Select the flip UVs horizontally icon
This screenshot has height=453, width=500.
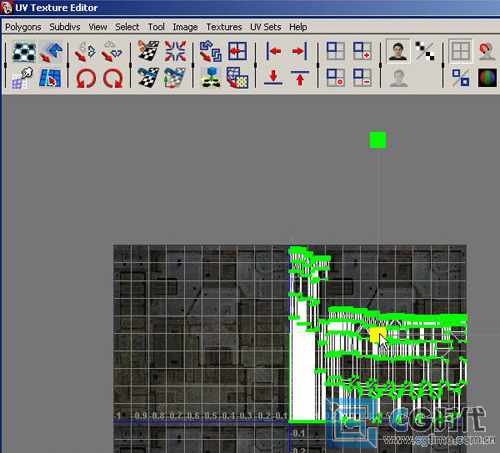(x=85, y=51)
